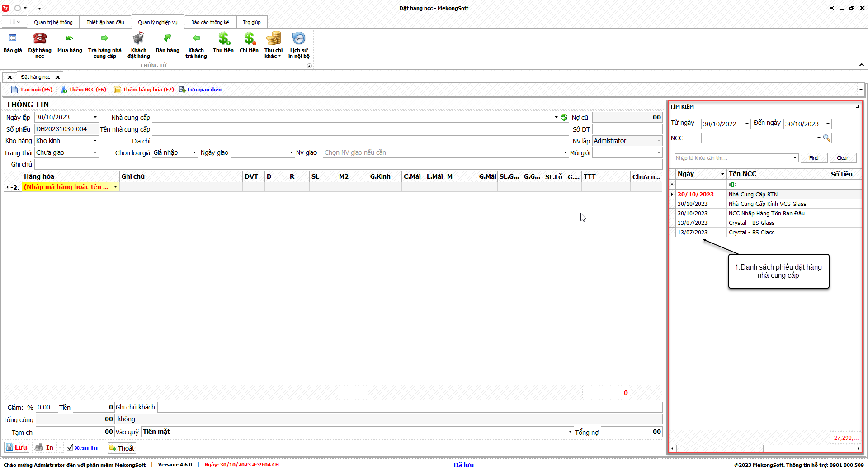
Task: Click the Find button
Action: (x=814, y=158)
